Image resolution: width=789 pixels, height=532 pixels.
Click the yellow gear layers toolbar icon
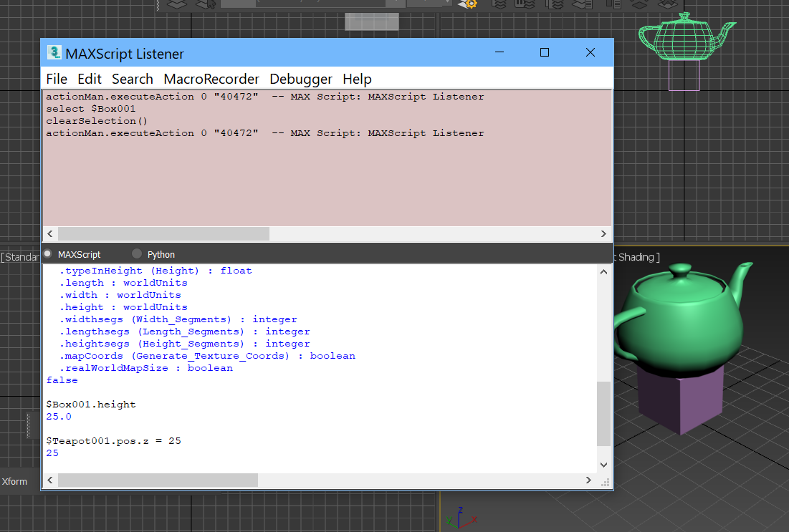(x=468, y=4)
